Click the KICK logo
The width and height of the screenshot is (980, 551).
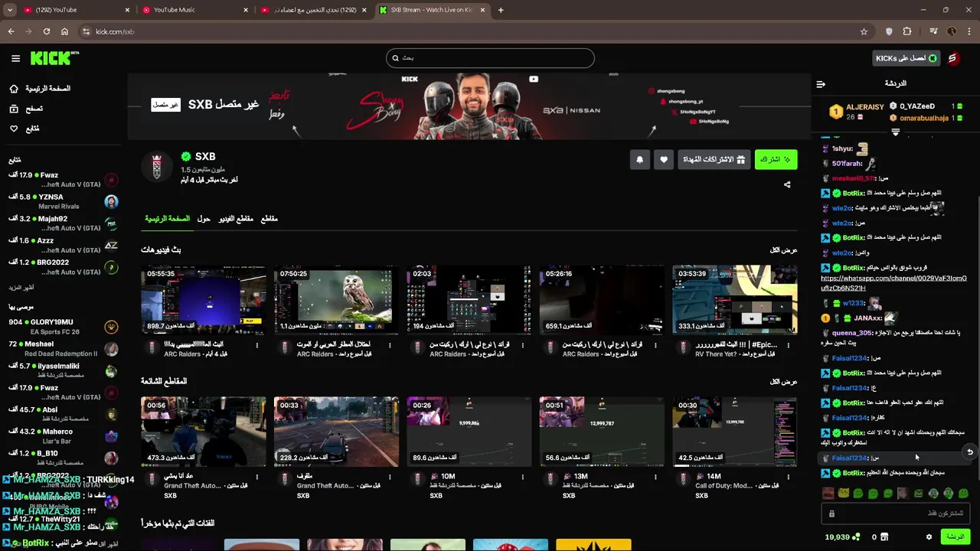coord(54,58)
